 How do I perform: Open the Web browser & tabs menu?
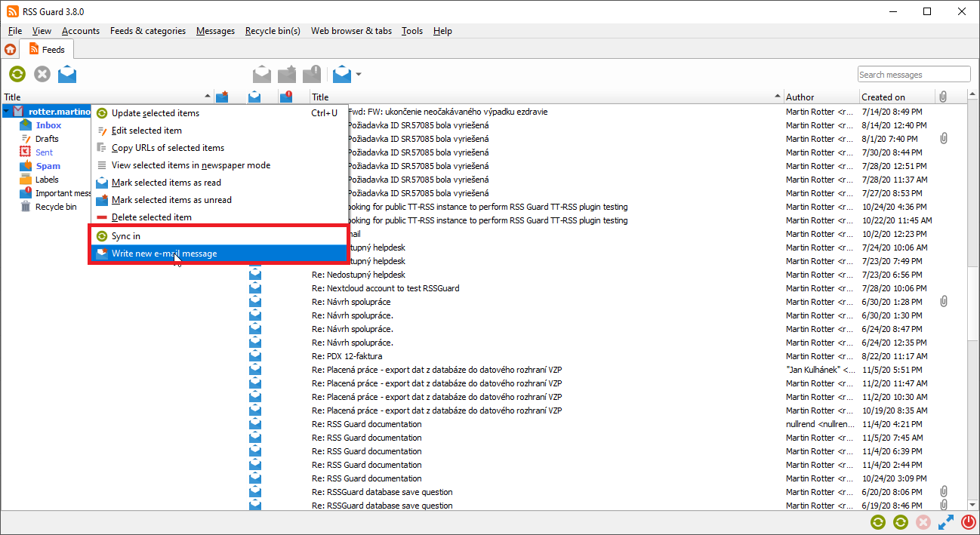(x=351, y=31)
